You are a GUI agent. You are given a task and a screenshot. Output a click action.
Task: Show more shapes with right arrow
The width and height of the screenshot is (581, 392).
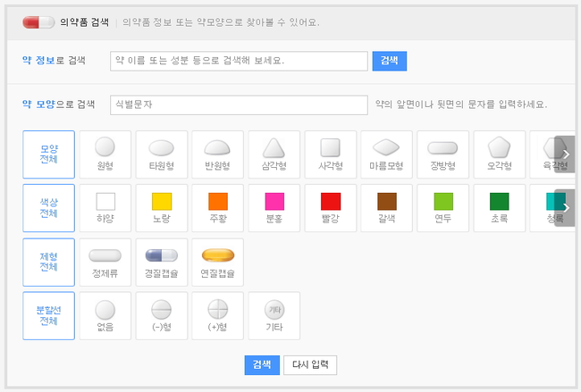pos(565,154)
